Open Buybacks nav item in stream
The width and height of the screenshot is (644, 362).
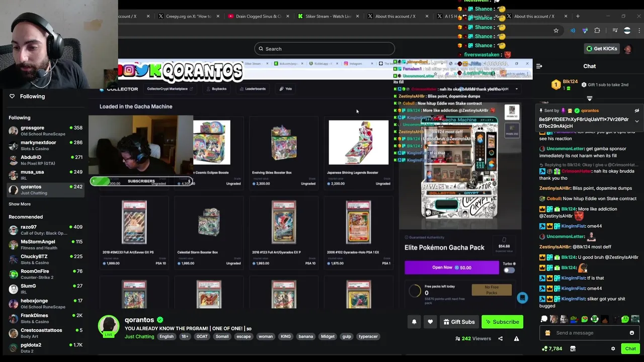(216, 89)
